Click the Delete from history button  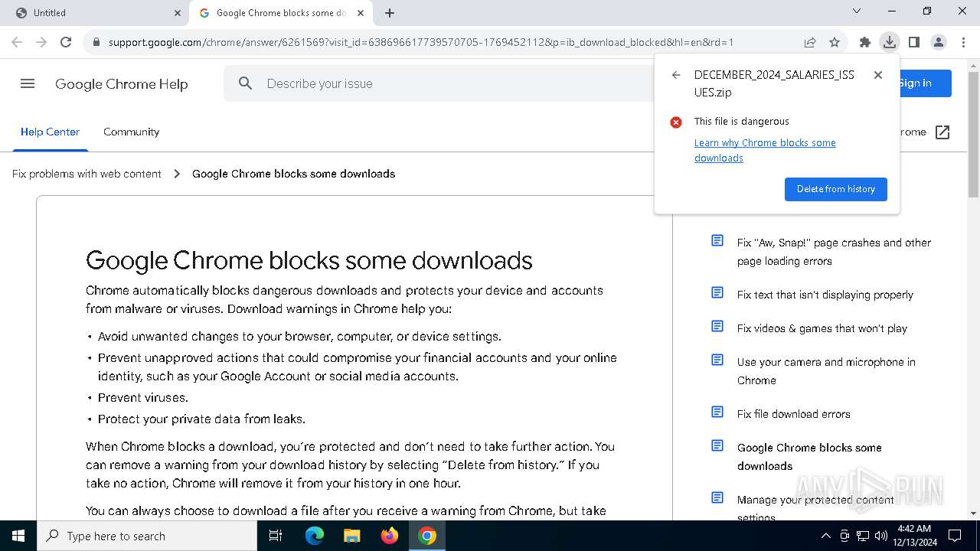(836, 189)
